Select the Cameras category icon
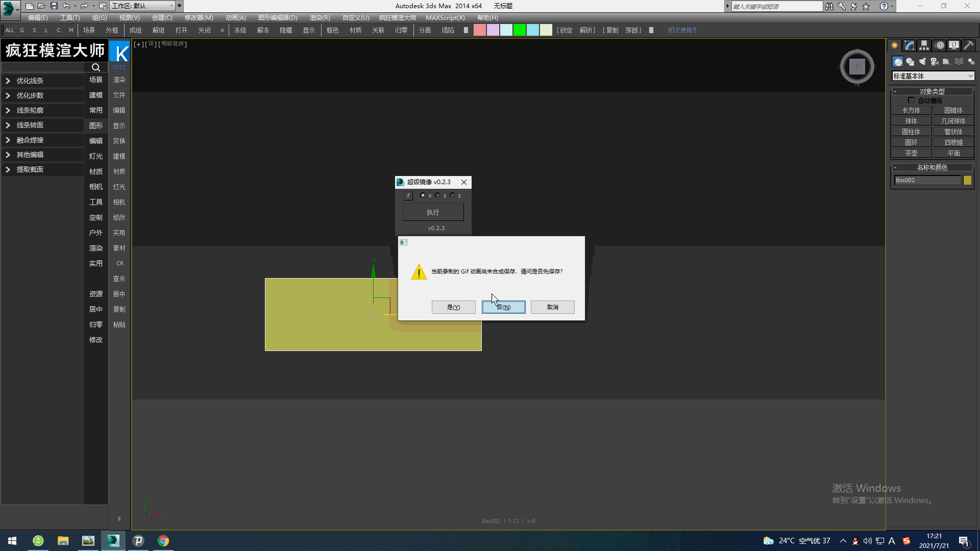This screenshot has height=551, width=980. [935, 62]
